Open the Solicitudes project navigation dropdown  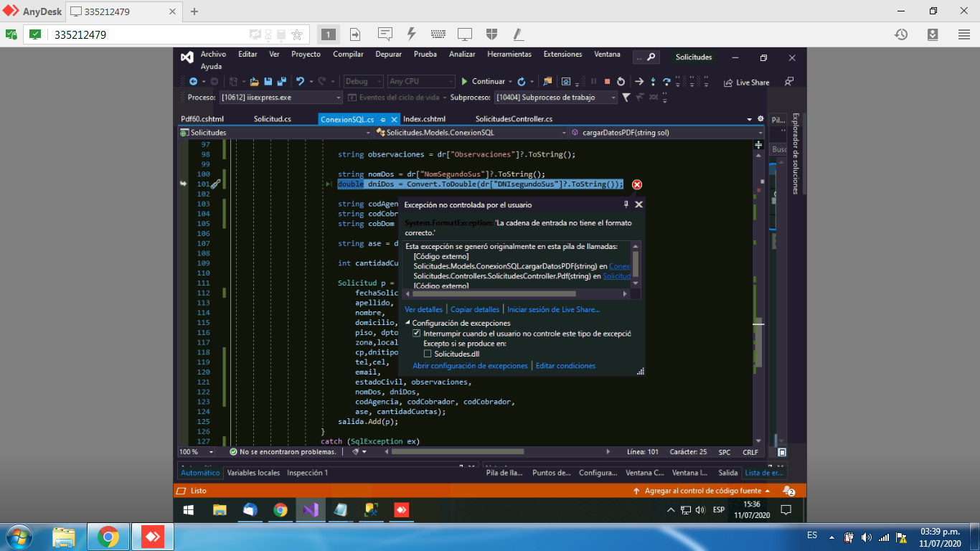click(275, 133)
